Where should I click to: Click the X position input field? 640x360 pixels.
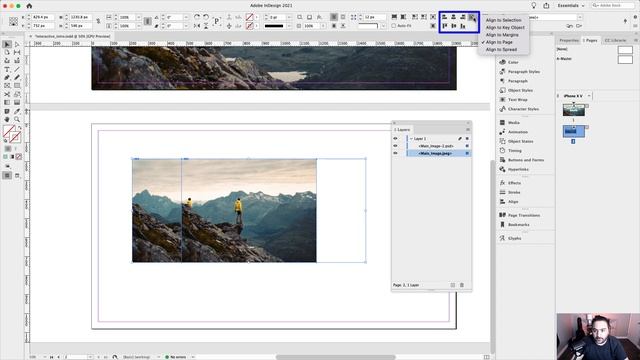coord(42,17)
